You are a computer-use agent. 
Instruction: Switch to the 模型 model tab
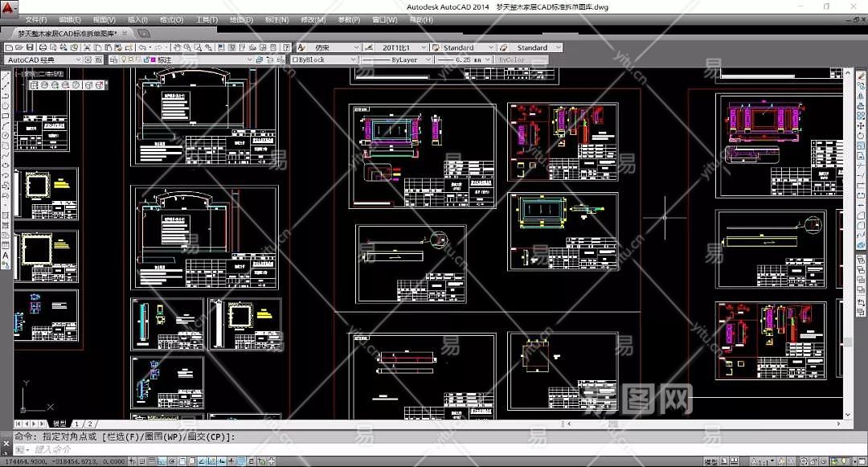(x=59, y=424)
